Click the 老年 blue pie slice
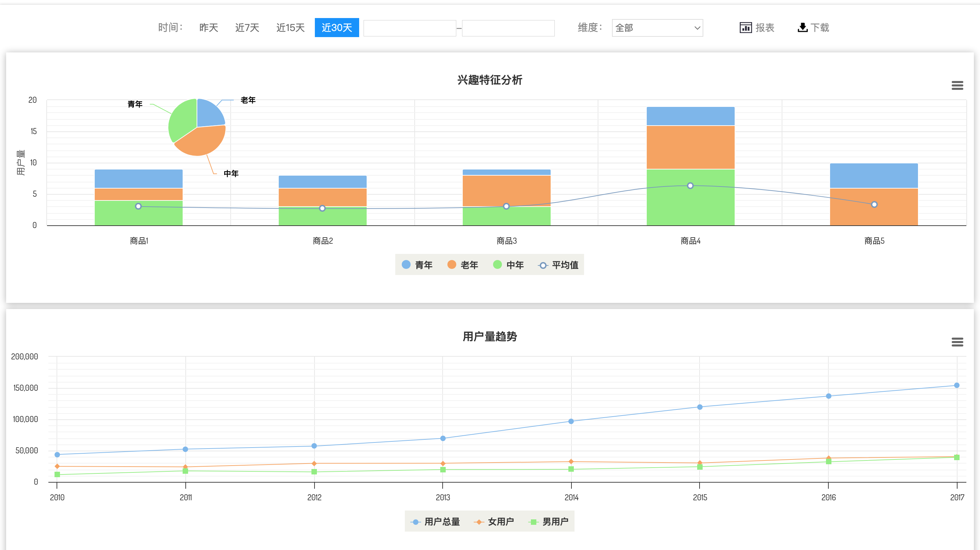 tap(210, 113)
